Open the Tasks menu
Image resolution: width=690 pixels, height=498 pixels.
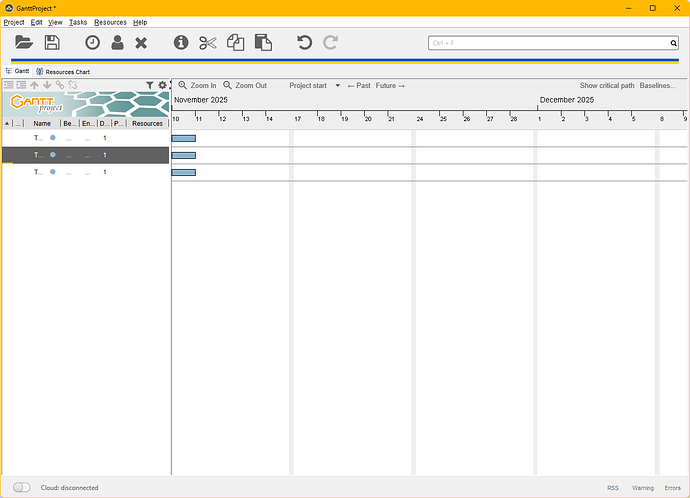click(78, 22)
